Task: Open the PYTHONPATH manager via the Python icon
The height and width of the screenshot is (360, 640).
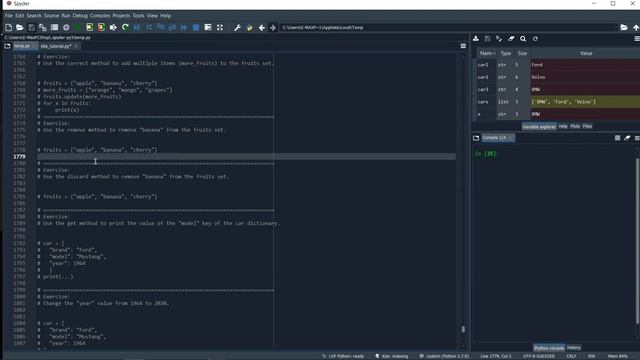Action: [249, 27]
